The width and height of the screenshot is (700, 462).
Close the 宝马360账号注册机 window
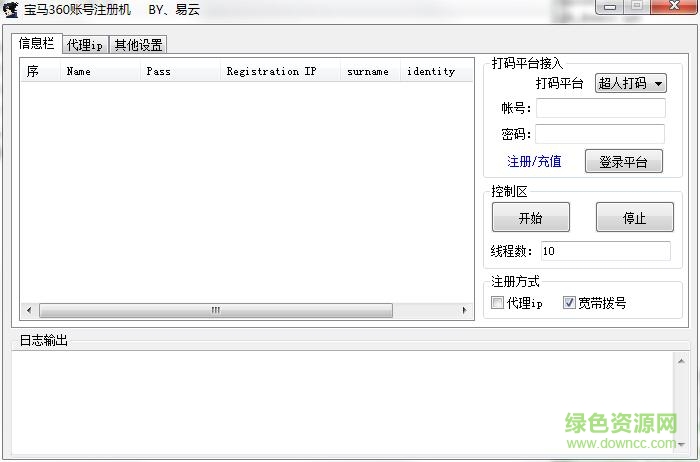click(674, 6)
